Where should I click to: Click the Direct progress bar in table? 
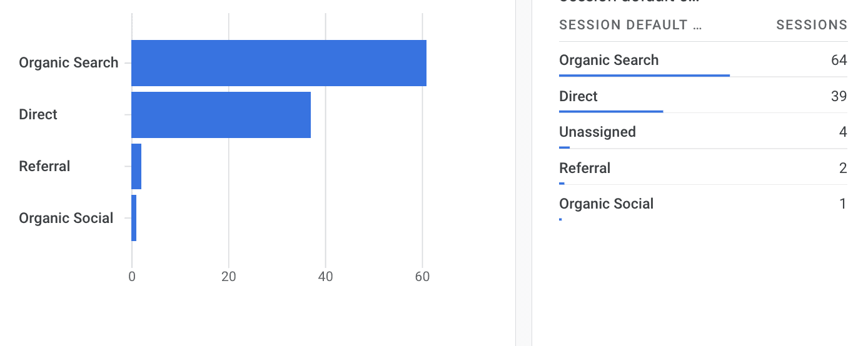611,111
